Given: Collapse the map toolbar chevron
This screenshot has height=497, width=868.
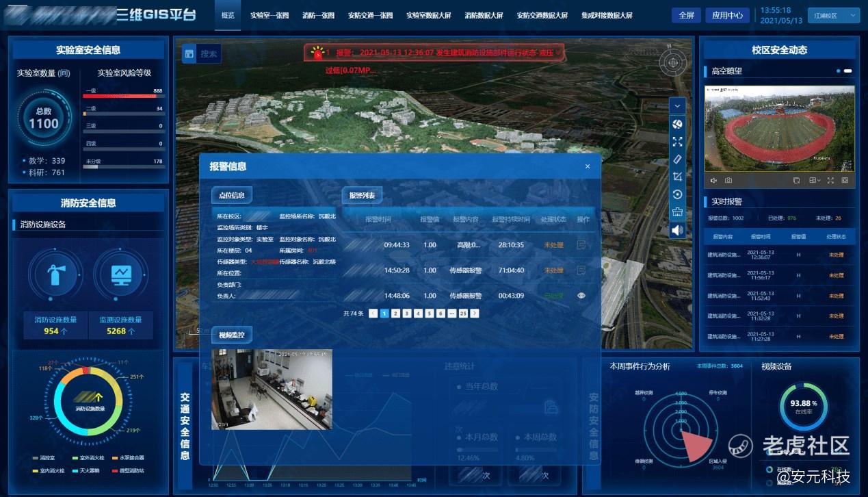Looking at the screenshot, I should [677, 106].
